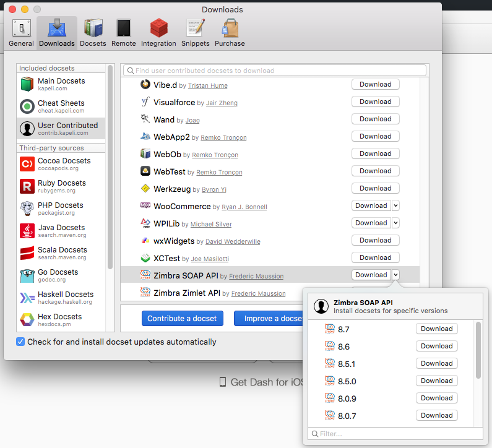The width and height of the screenshot is (492, 448).
Task: Open author link Joe Masilotti
Action: [x=210, y=259]
